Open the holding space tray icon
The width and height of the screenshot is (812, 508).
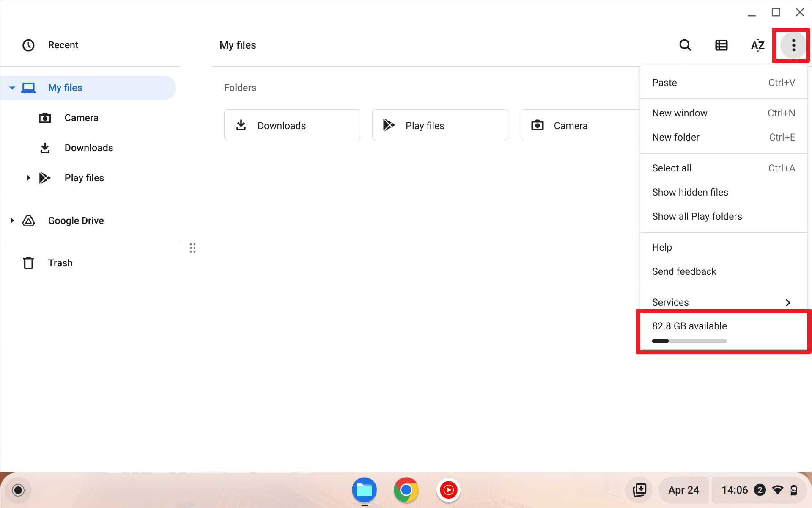click(x=639, y=490)
